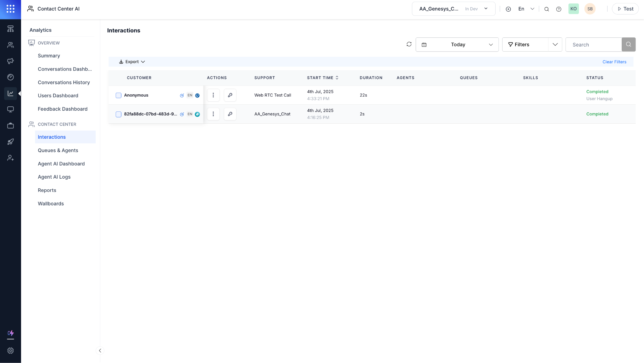This screenshot has width=644, height=363.
Task: Open three-dot actions menu for Anonymous row
Action: coord(213,95)
